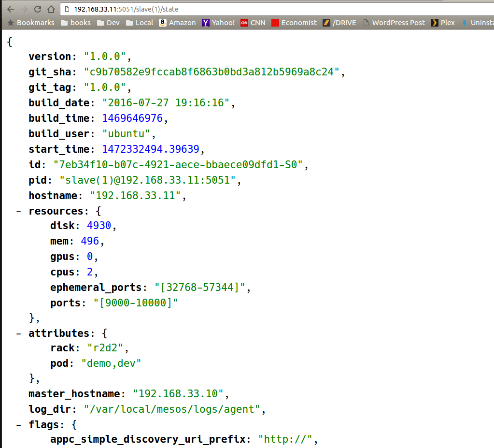Open the Bookmarks star shortcut
This screenshot has width=494, height=448.
pos(31,23)
